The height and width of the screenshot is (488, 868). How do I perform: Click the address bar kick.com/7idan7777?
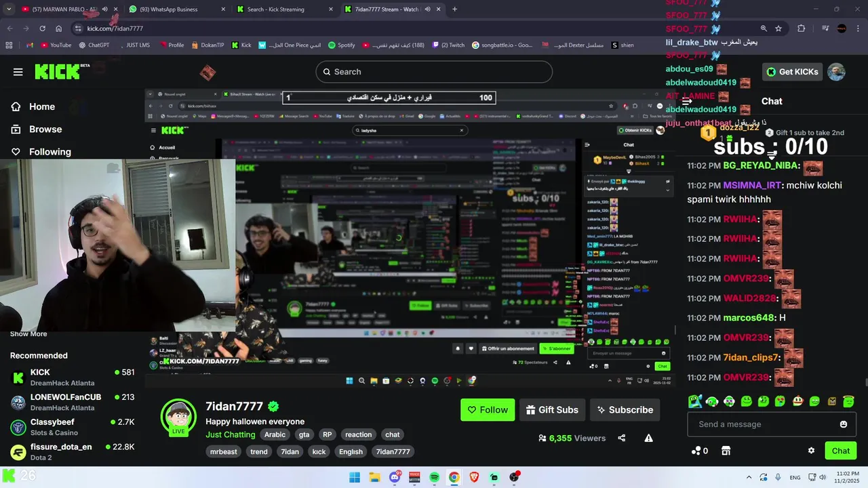115,28
